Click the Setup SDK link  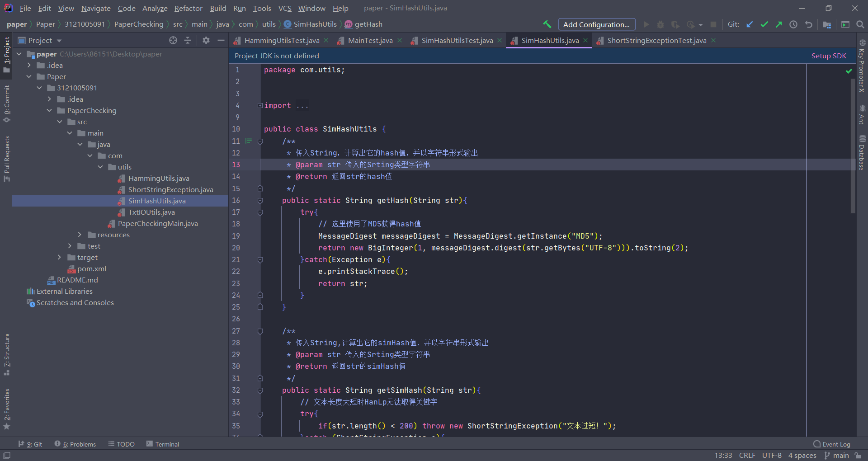829,56
